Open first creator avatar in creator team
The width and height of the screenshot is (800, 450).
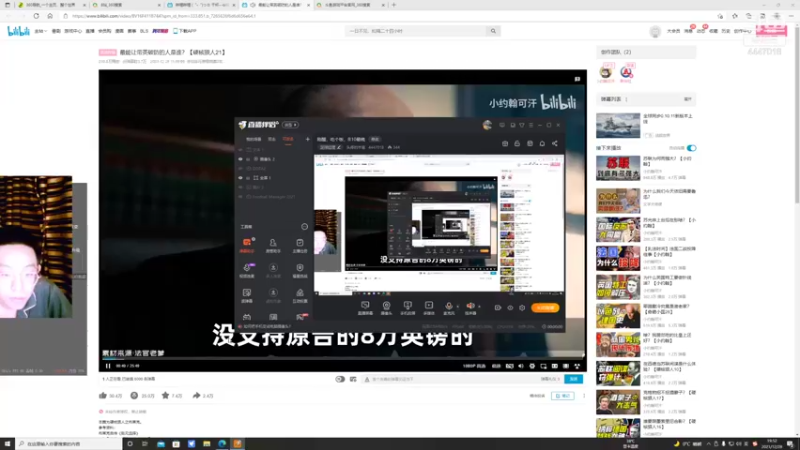pos(606,72)
